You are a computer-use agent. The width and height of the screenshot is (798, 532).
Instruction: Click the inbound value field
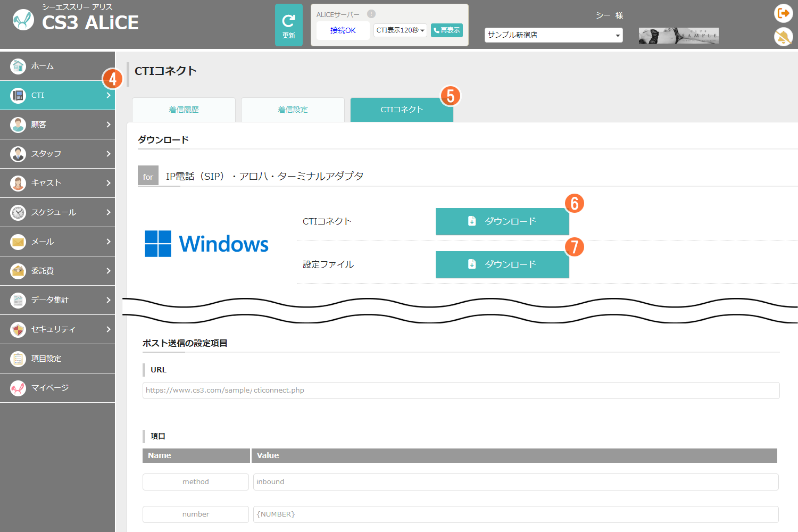coord(516,481)
